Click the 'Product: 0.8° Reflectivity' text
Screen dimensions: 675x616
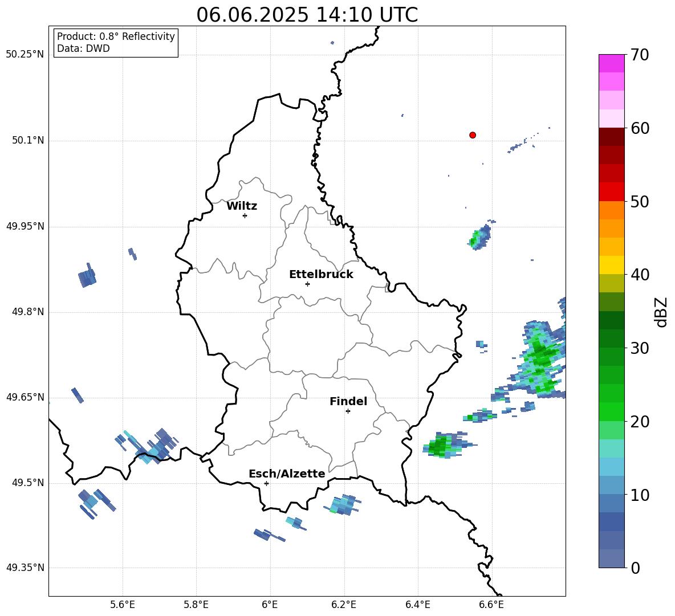click(x=116, y=36)
